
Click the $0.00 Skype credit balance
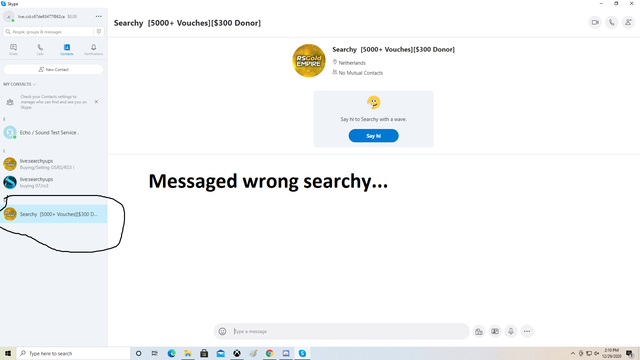coord(72,17)
